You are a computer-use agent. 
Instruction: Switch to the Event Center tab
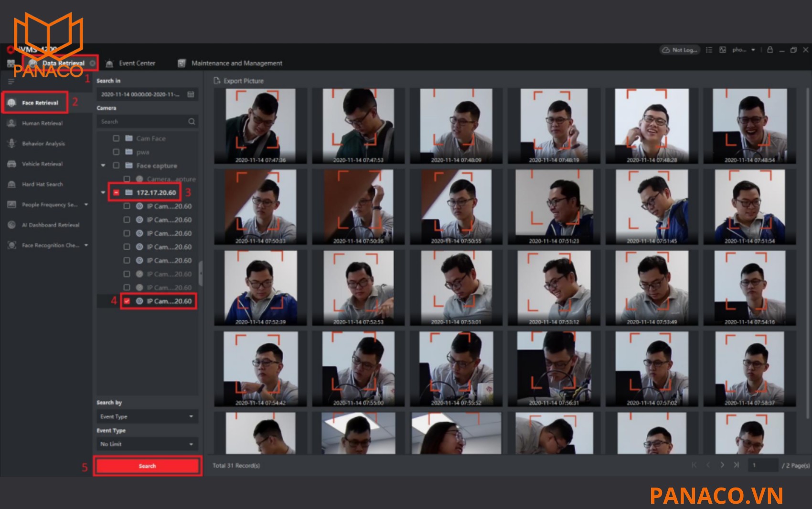click(x=136, y=63)
